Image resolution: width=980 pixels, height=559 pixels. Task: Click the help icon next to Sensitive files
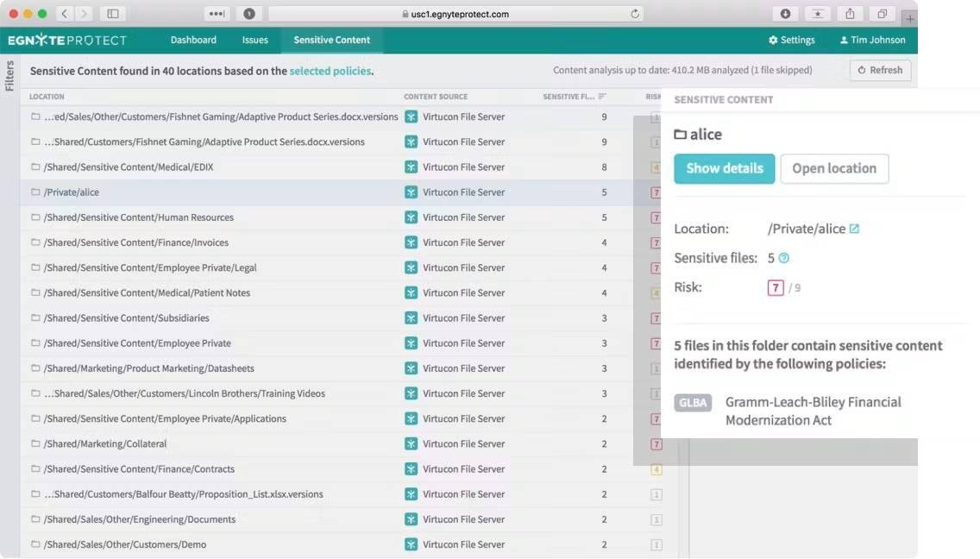(784, 258)
